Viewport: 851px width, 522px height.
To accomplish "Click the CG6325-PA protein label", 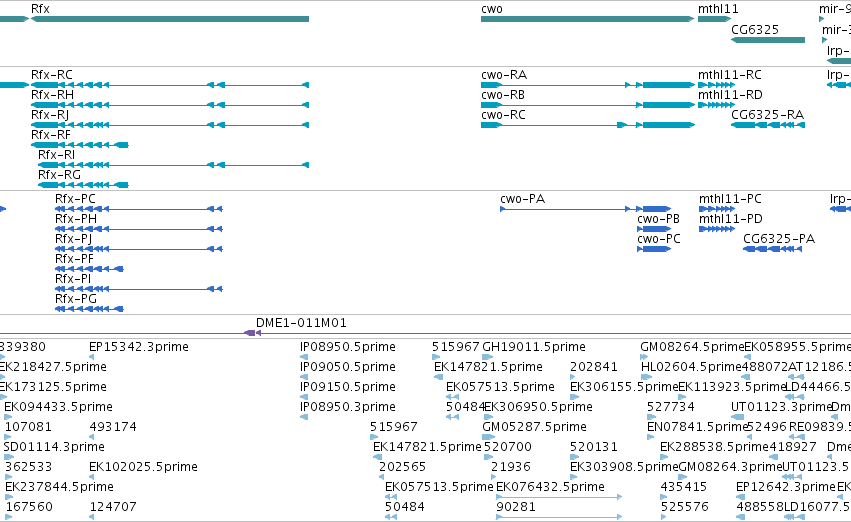I will (x=779, y=239).
